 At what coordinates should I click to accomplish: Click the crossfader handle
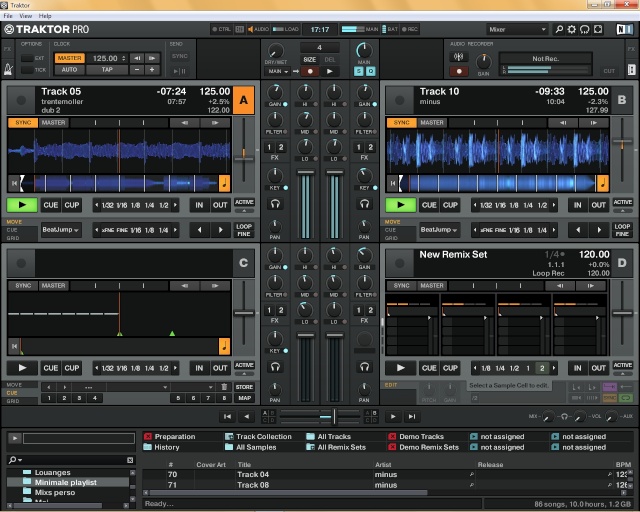click(x=334, y=416)
